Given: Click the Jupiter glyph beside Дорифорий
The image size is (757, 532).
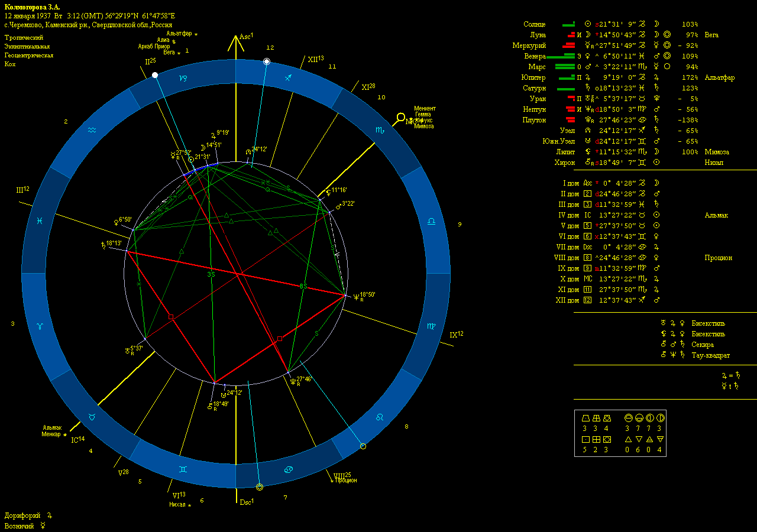Looking at the screenshot, I should point(50,515).
